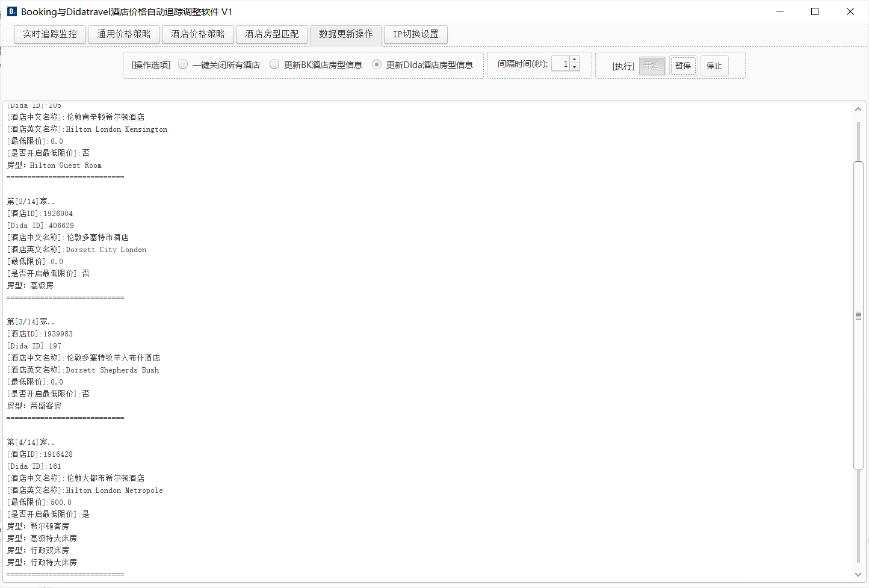The image size is (869, 588).
Task: Close the Booking Didatravel window
Action: [x=850, y=11]
